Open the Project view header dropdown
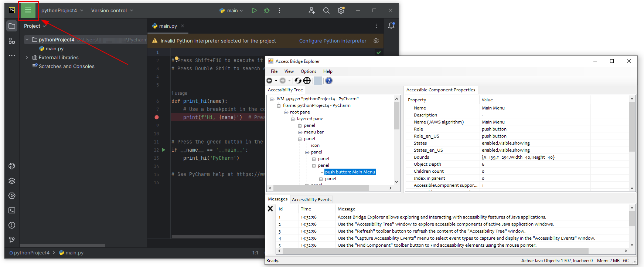The width and height of the screenshot is (644, 267). (x=35, y=26)
